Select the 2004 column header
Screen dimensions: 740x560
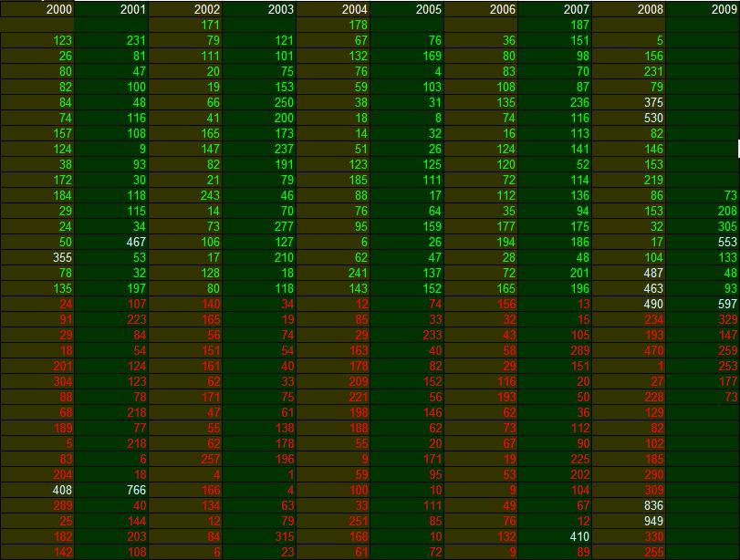coord(333,9)
